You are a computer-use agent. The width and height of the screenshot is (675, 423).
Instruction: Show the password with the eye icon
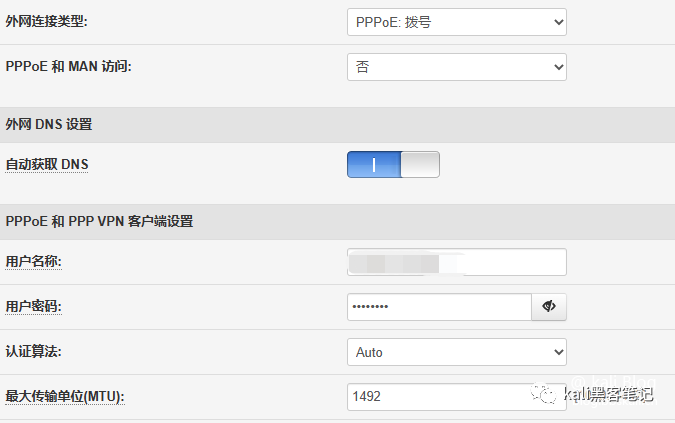click(549, 307)
